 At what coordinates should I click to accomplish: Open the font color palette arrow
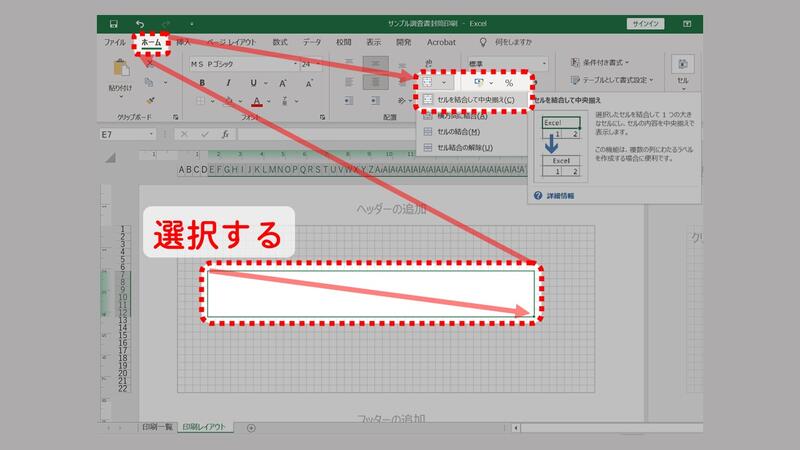pyautogui.click(x=268, y=101)
